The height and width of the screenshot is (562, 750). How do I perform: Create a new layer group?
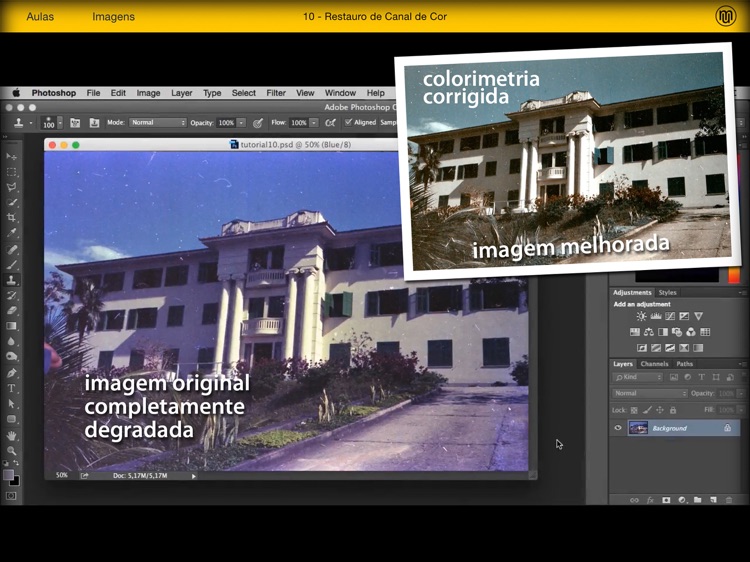pyautogui.click(x=697, y=500)
